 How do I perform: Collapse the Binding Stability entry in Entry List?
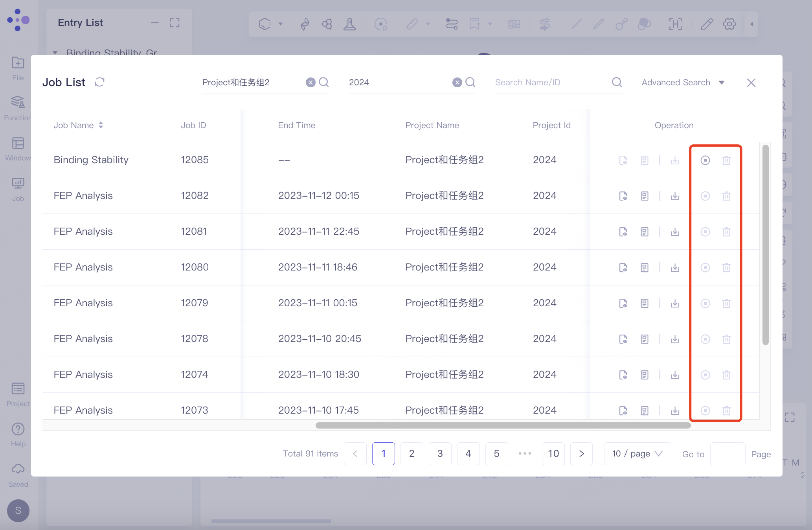coord(55,53)
